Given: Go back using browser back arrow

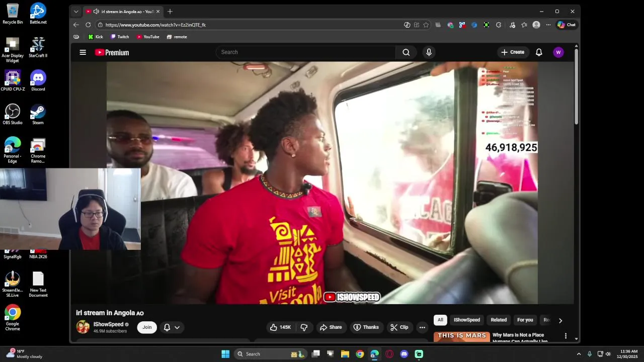Looking at the screenshot, I should [76, 25].
